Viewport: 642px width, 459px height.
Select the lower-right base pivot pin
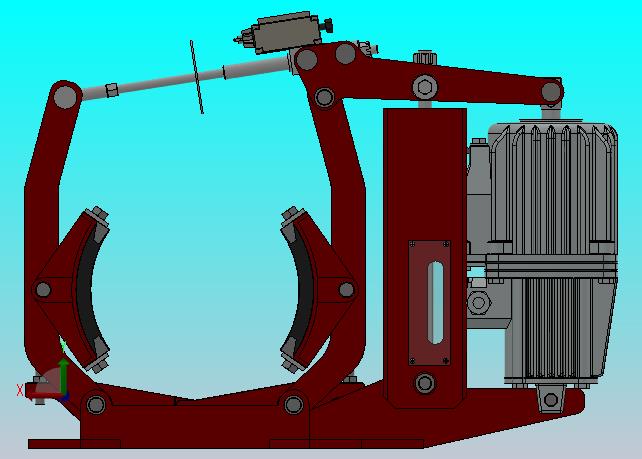pyautogui.click(x=294, y=405)
